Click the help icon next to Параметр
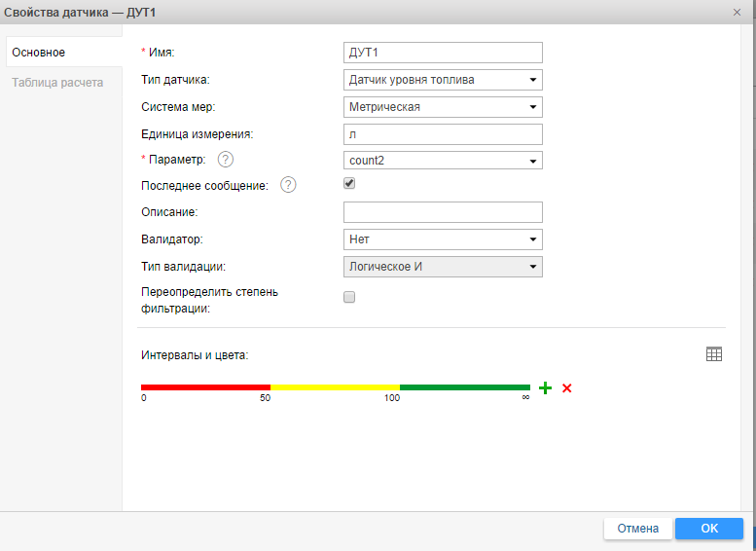 click(x=226, y=160)
